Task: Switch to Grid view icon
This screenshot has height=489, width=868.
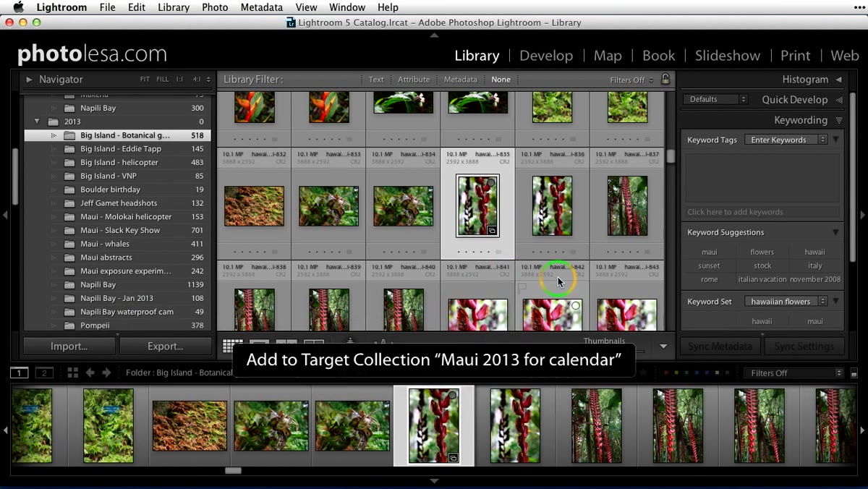Action: tap(232, 346)
